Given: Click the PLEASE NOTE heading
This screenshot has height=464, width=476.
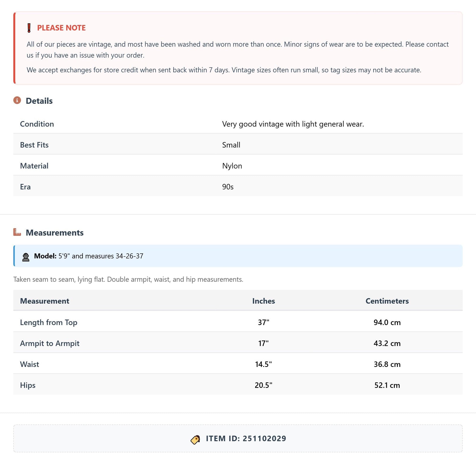Looking at the screenshot, I should click(61, 28).
